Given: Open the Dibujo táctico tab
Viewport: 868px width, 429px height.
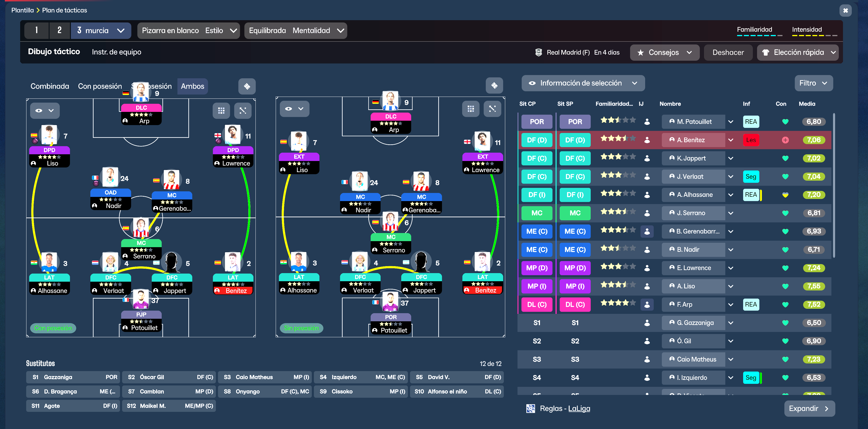Looking at the screenshot, I should (54, 52).
